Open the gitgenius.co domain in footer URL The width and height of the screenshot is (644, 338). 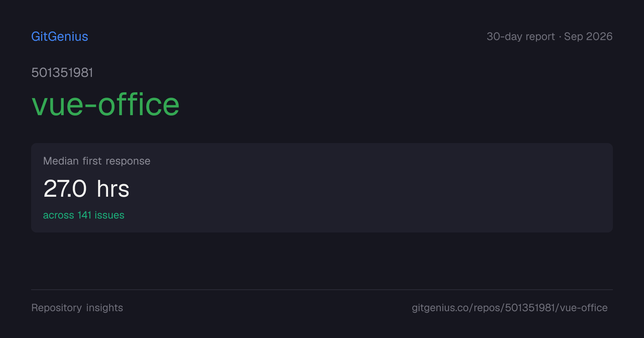pyautogui.click(x=441, y=308)
